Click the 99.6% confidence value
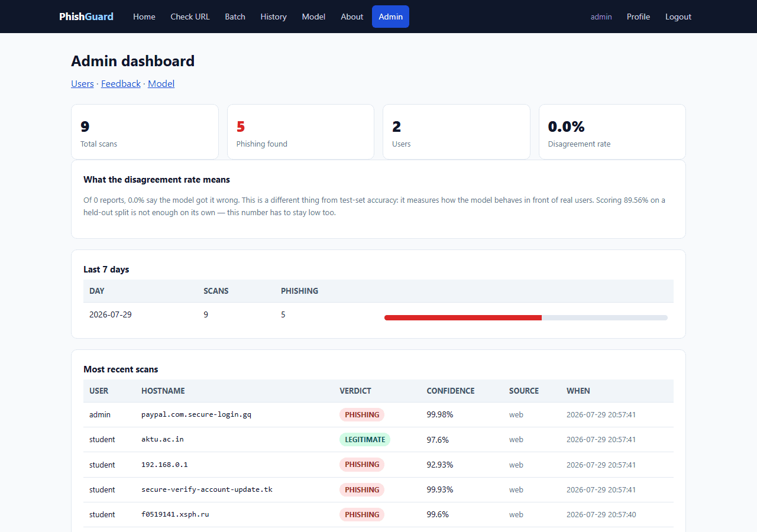The height and width of the screenshot is (532, 757). [438, 514]
